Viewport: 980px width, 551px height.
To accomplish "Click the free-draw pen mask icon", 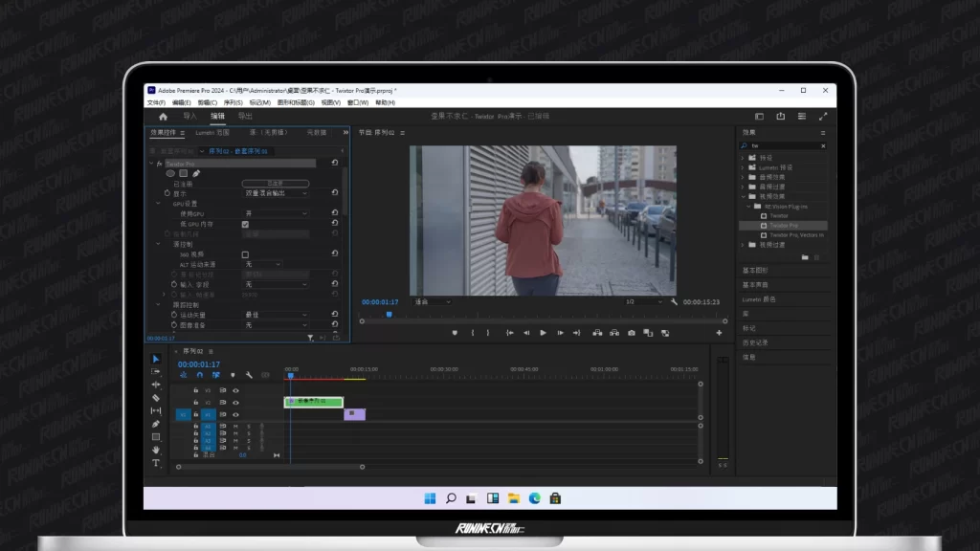I will pyautogui.click(x=196, y=173).
